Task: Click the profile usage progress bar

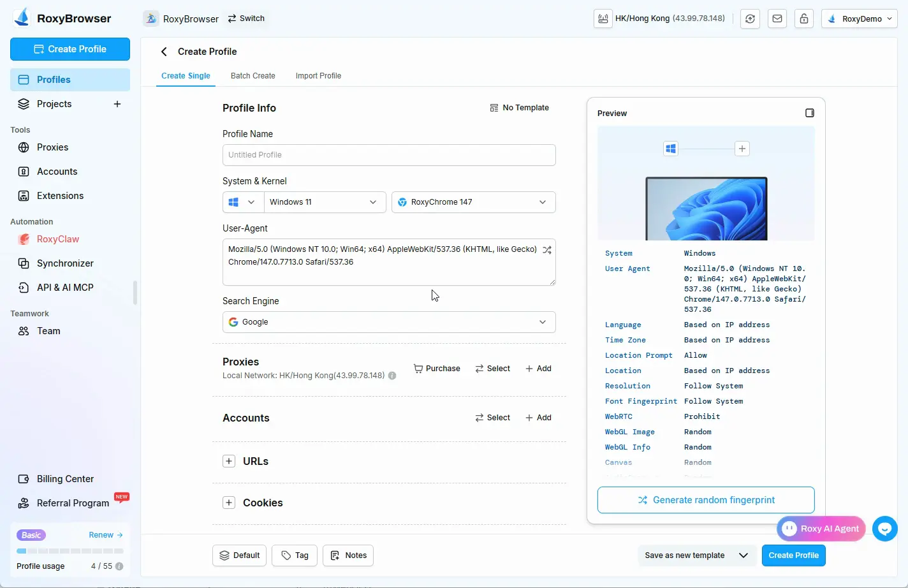Action: (x=70, y=551)
